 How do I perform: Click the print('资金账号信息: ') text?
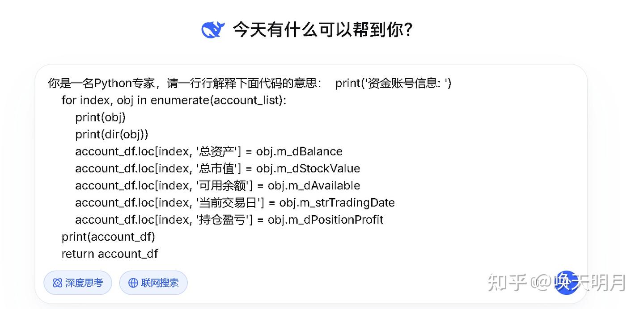[393, 83]
